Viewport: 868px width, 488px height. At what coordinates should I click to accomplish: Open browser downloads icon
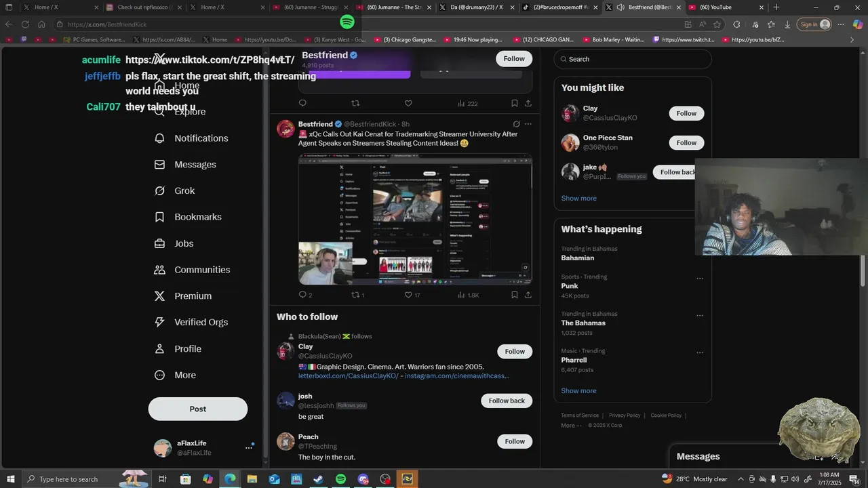[787, 24]
